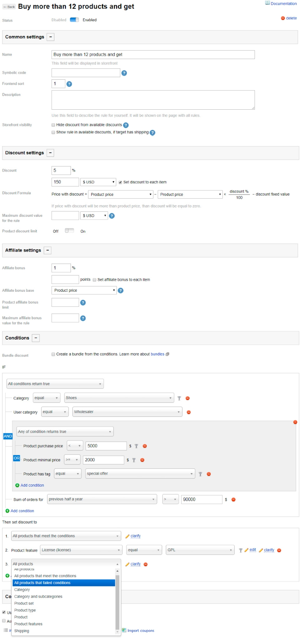Image resolution: width=303 pixels, height=644 pixels.
Task: Open the All conditions return true dropdown
Action: pyautogui.click(x=55, y=384)
